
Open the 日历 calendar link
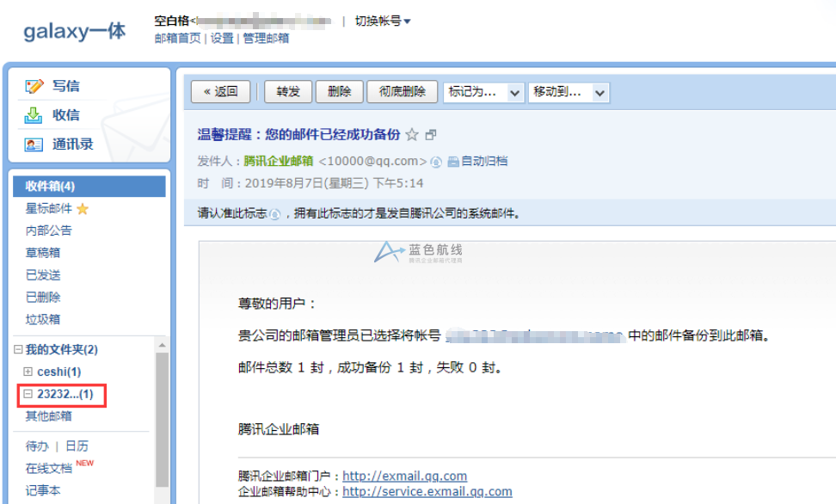pyautogui.click(x=77, y=446)
